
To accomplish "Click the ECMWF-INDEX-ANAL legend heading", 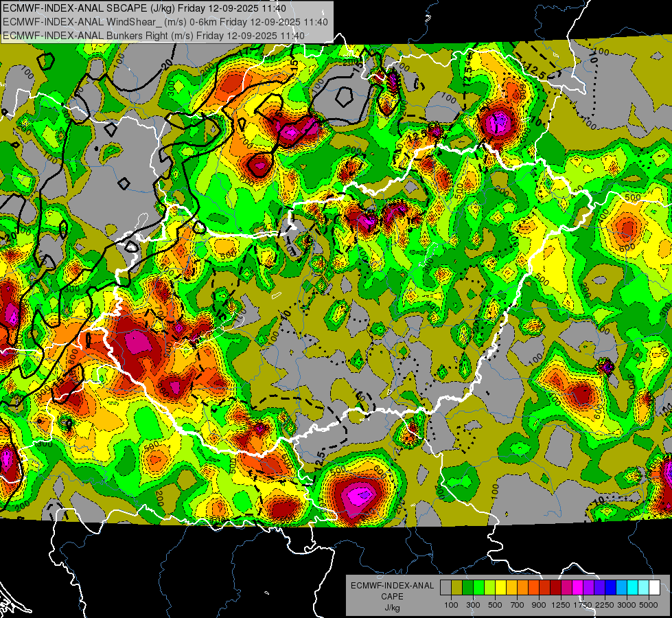I will [x=392, y=586].
